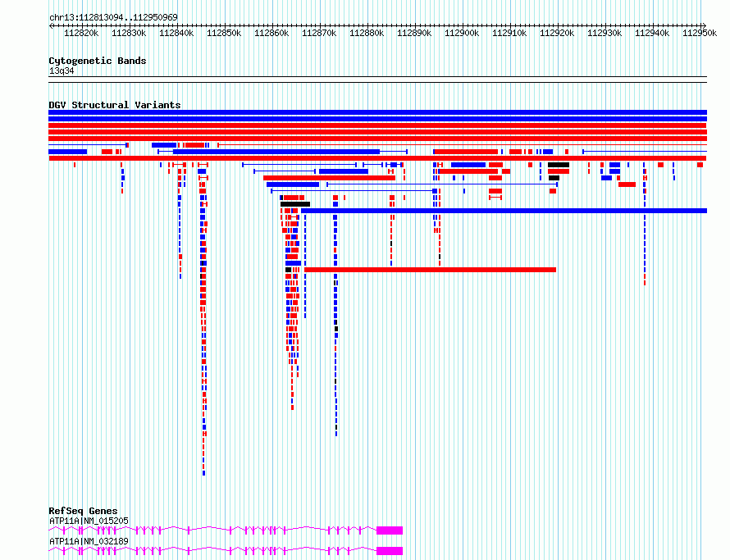Viewport: 730px width, 560px height.
Task: Click the 112830k ruler label
Action: click(129, 33)
